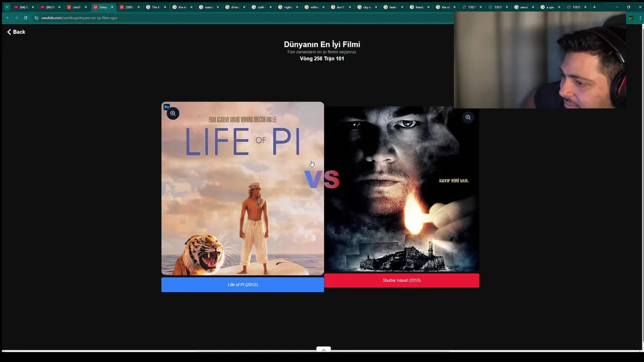Image resolution: width=644 pixels, height=362 pixels.
Task: Switch to the '2000' UwUFUFU tab
Action: tap(128, 7)
